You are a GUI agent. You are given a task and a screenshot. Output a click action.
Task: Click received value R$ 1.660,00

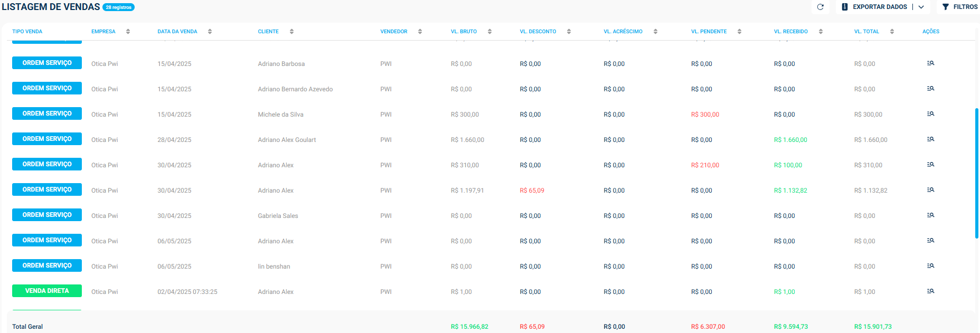pos(790,140)
